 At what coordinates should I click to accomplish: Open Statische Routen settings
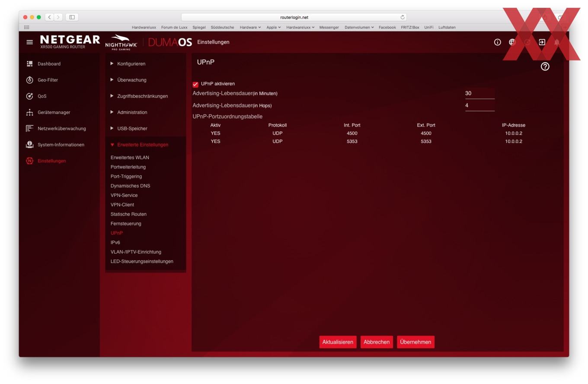128,214
